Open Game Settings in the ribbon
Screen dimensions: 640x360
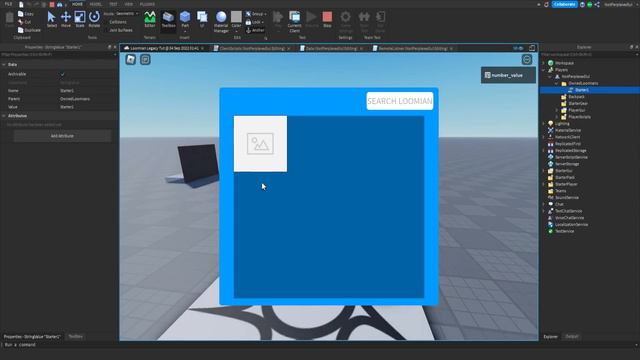click(345, 21)
